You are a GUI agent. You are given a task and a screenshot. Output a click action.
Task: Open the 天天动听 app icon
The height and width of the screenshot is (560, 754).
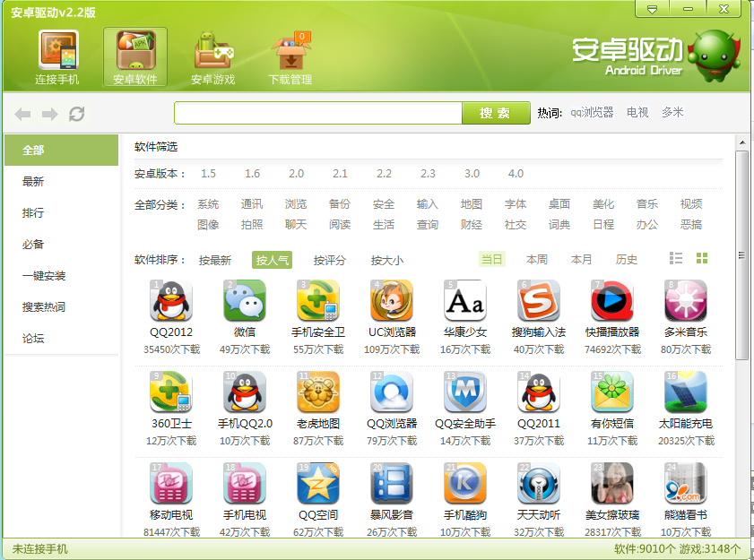[539, 484]
